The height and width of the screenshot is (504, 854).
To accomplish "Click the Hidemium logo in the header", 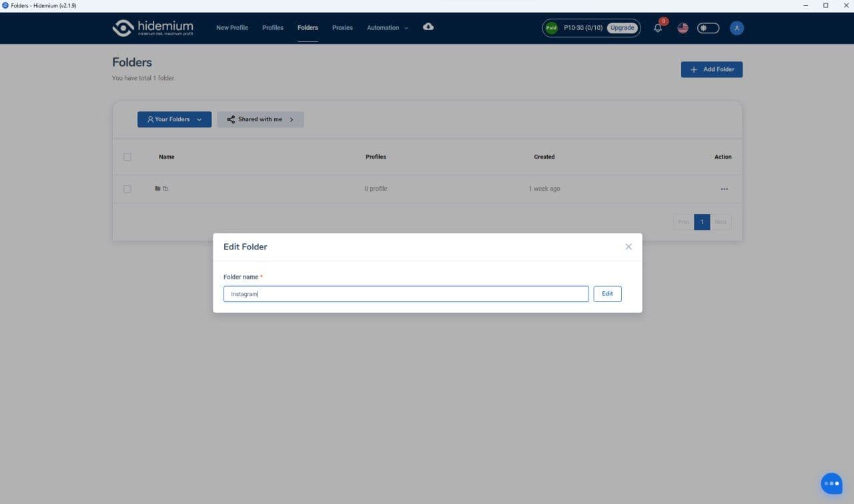I will 153,28.
